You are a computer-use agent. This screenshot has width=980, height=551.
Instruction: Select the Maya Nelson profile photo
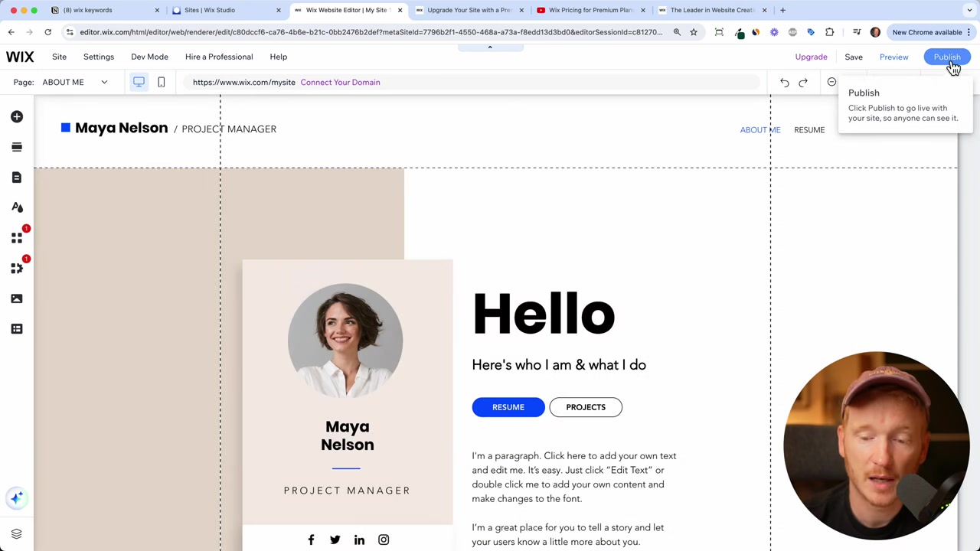coord(345,341)
